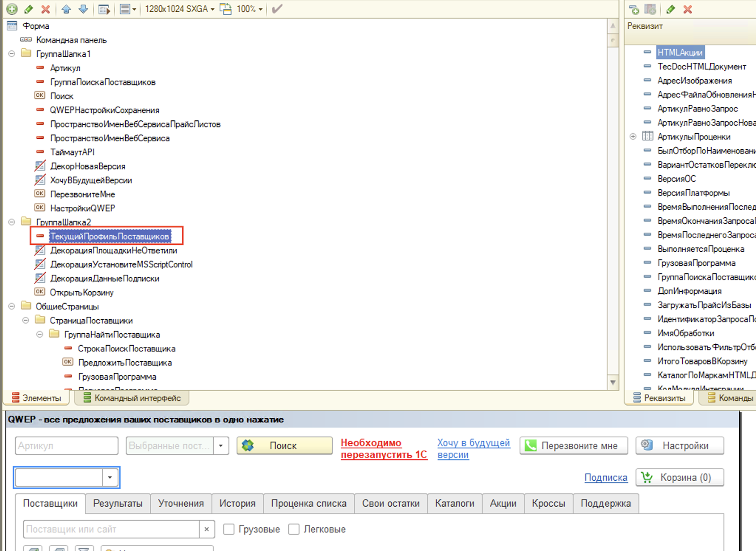Viewport: 756px width, 551px height.
Task: Click folder icon of ОбщиеСтраницы
Action: [26, 306]
